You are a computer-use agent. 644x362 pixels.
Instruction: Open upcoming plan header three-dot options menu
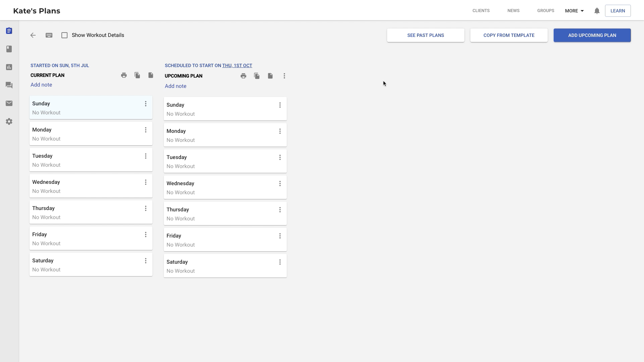pos(284,76)
